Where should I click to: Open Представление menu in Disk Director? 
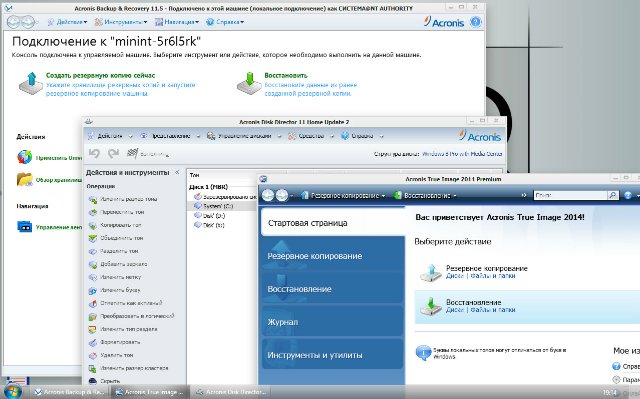pyautogui.click(x=171, y=136)
